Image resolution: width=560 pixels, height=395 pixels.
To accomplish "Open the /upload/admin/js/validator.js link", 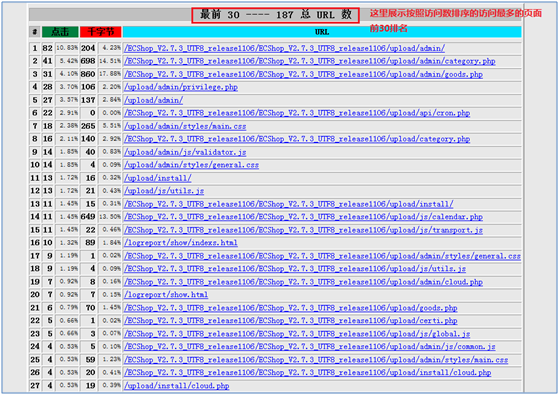I will pos(185,152).
